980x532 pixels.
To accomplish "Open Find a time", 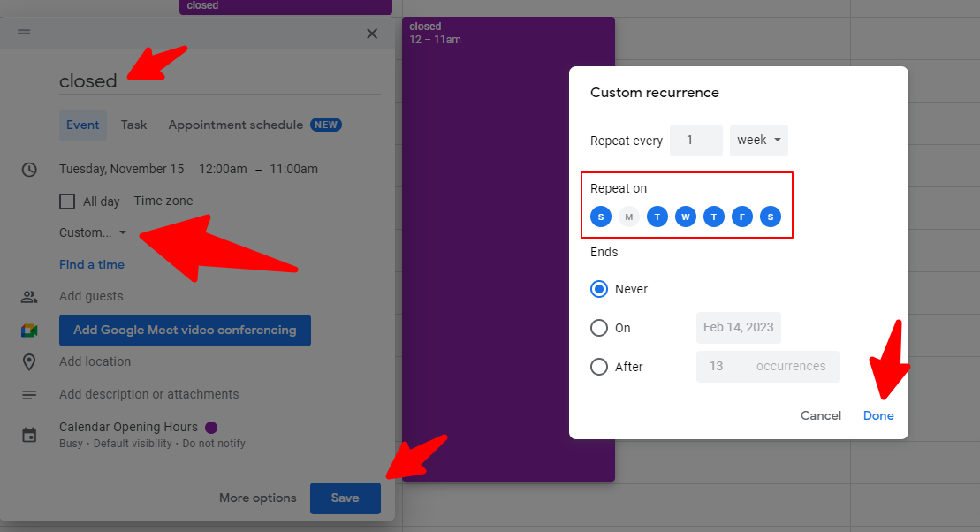I will coord(91,264).
